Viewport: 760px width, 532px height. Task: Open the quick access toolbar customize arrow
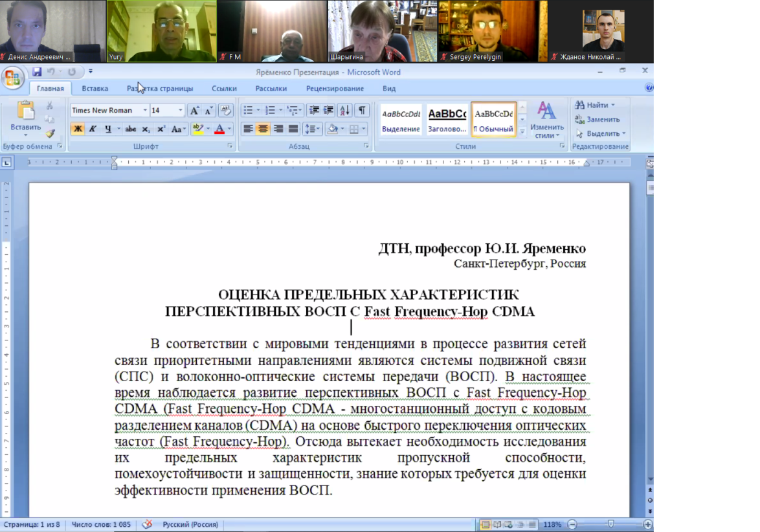pyautogui.click(x=91, y=72)
